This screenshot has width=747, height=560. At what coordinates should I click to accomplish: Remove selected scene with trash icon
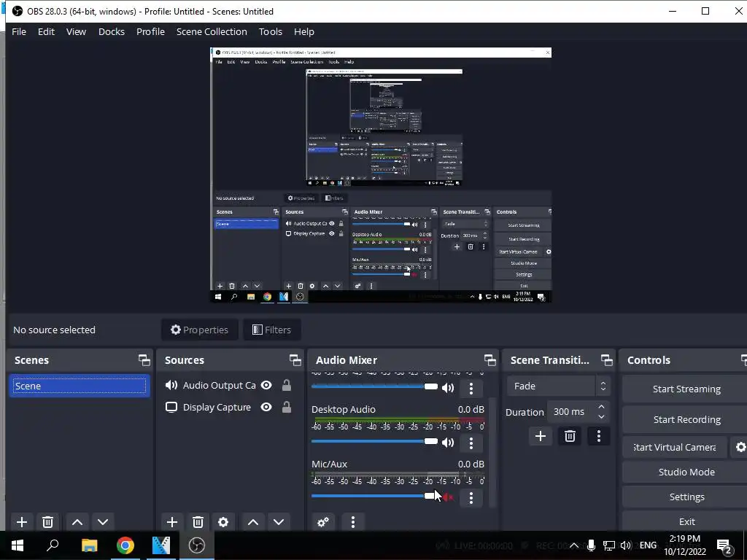pos(47,522)
